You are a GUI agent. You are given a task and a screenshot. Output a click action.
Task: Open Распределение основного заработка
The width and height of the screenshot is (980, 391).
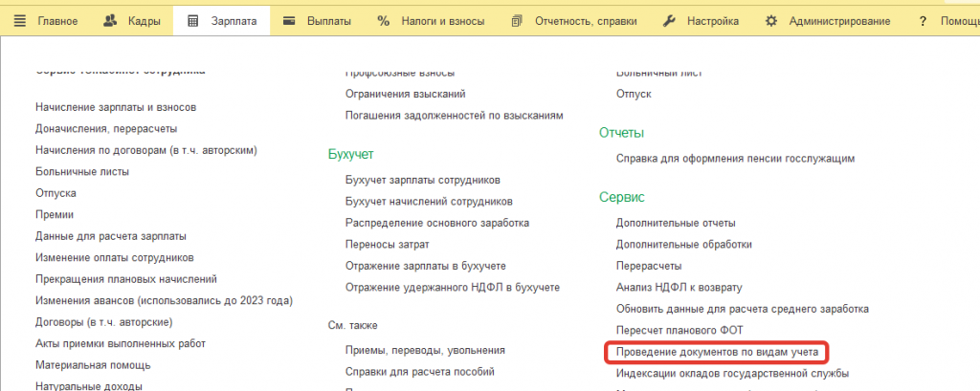point(436,223)
